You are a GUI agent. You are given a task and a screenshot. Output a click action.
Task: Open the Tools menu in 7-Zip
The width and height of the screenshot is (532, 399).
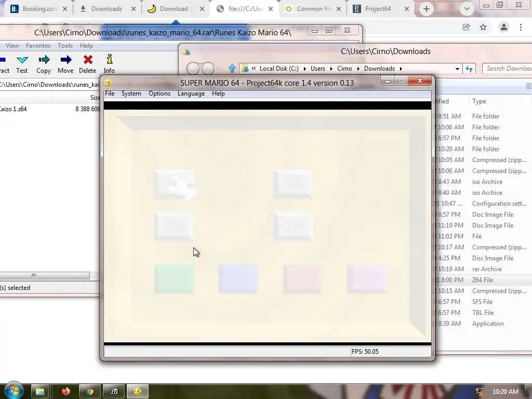[65, 46]
